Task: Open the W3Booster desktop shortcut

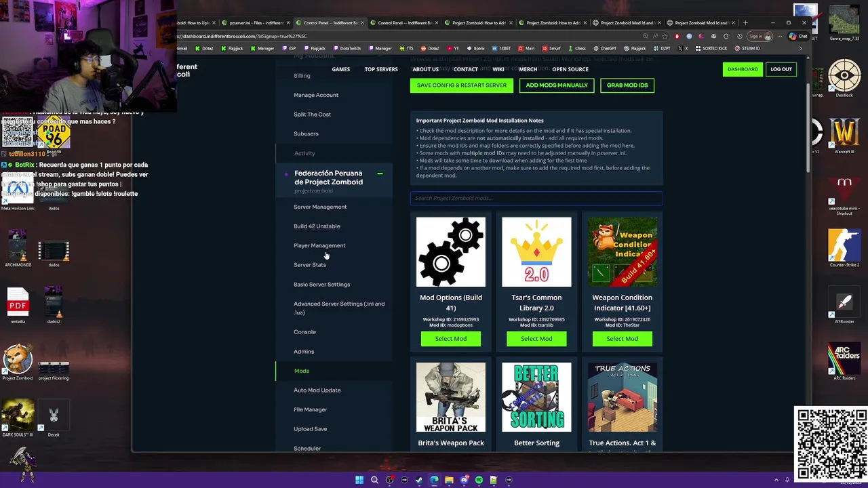Action: pos(844,306)
